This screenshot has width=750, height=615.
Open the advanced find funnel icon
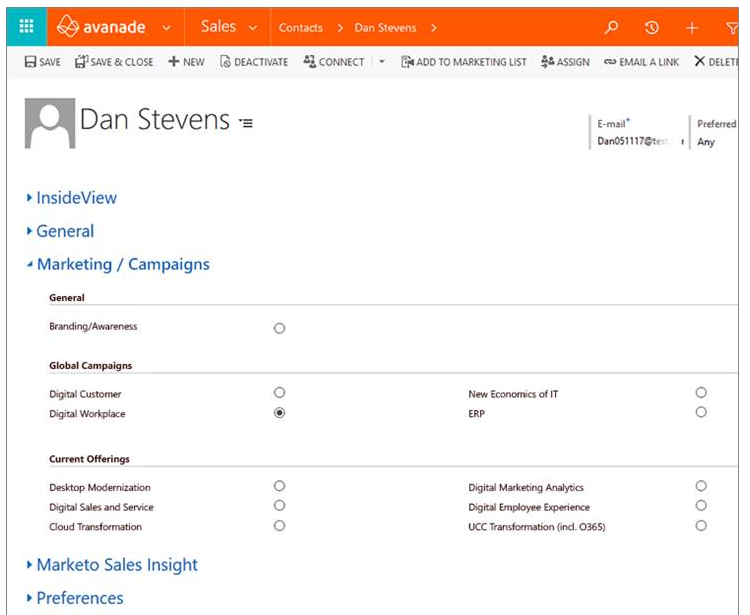coord(732,28)
